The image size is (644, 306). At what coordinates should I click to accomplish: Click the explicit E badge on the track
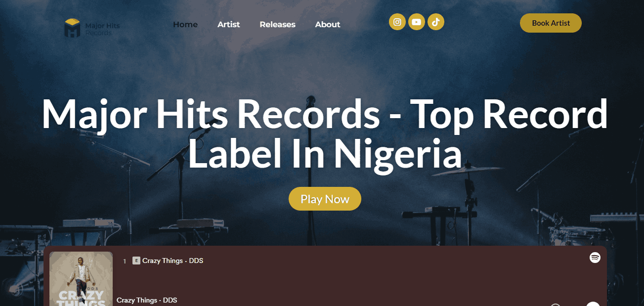[x=136, y=261]
